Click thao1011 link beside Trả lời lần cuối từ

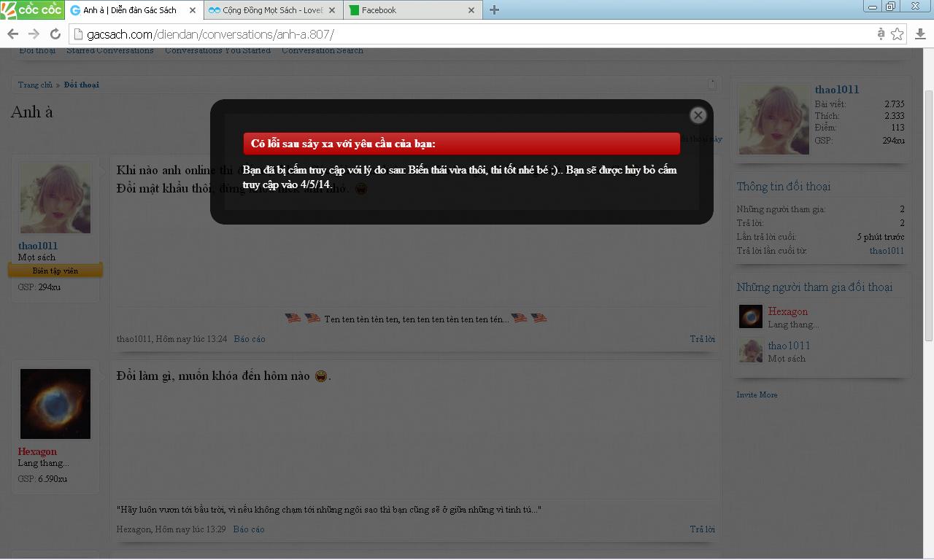point(887,251)
